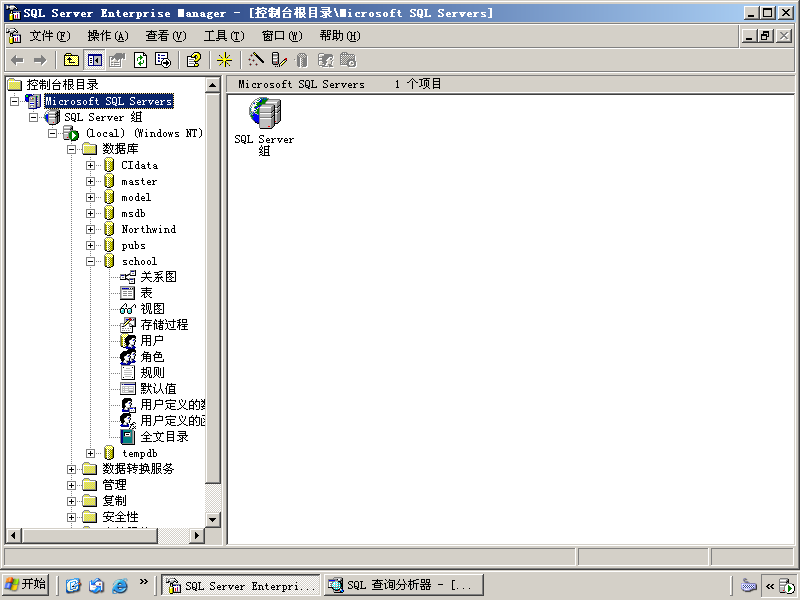Collapse the 数据库 folder
The image size is (800, 600).
point(71,149)
